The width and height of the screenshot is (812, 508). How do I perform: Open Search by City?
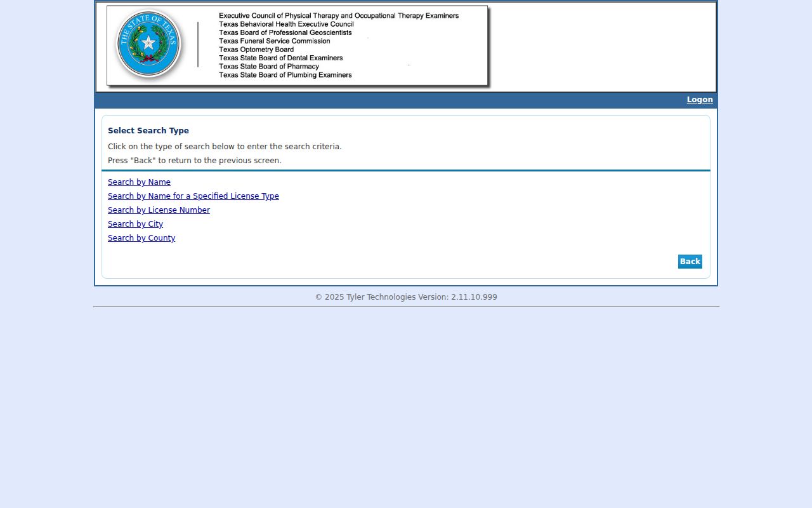tap(135, 224)
